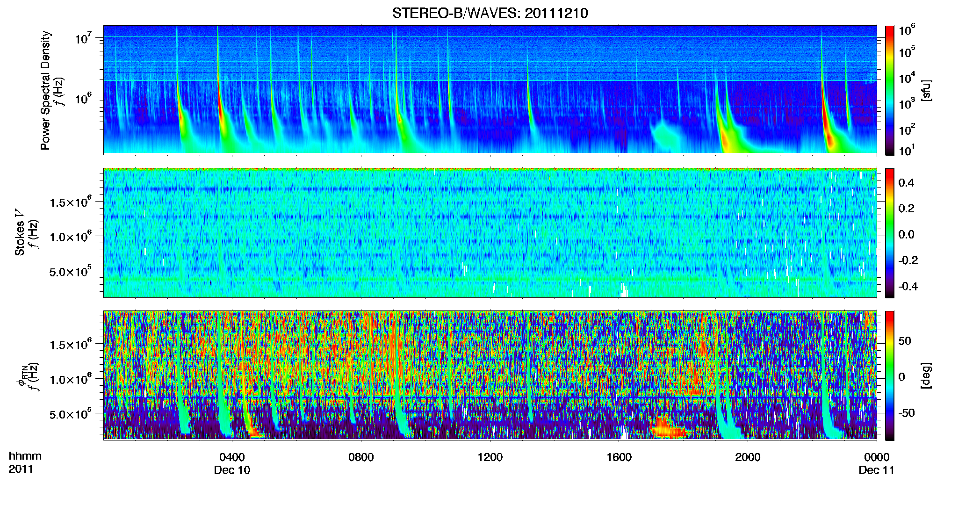Click the 10^2 label on sfu colorbar
The image size is (980, 505).
(x=907, y=129)
